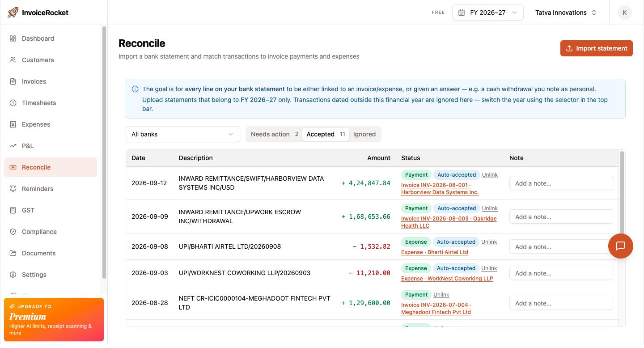The width and height of the screenshot is (644, 348).
Task: Click the note field for Upwork Escrow row
Action: point(561,217)
